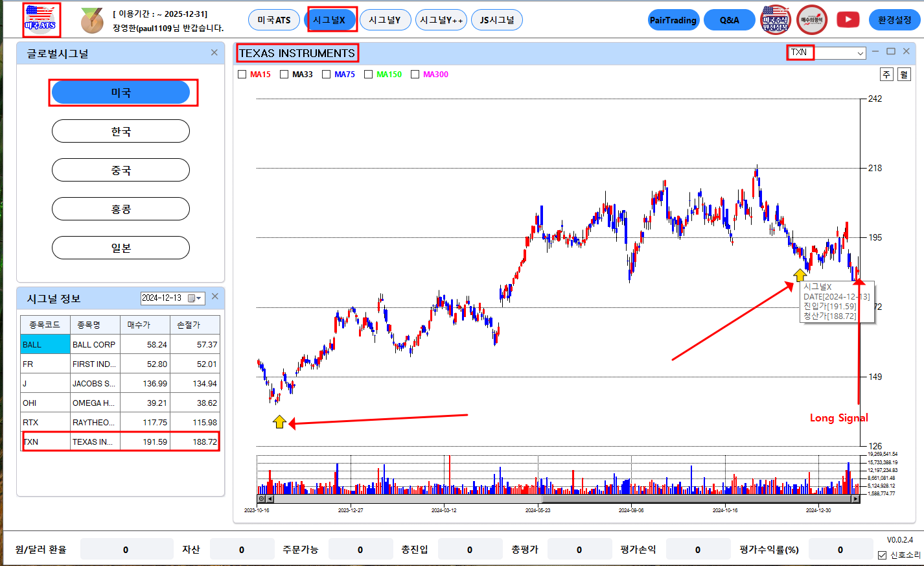Switch to the 시그널Y tab
924x566 pixels.
(x=385, y=20)
